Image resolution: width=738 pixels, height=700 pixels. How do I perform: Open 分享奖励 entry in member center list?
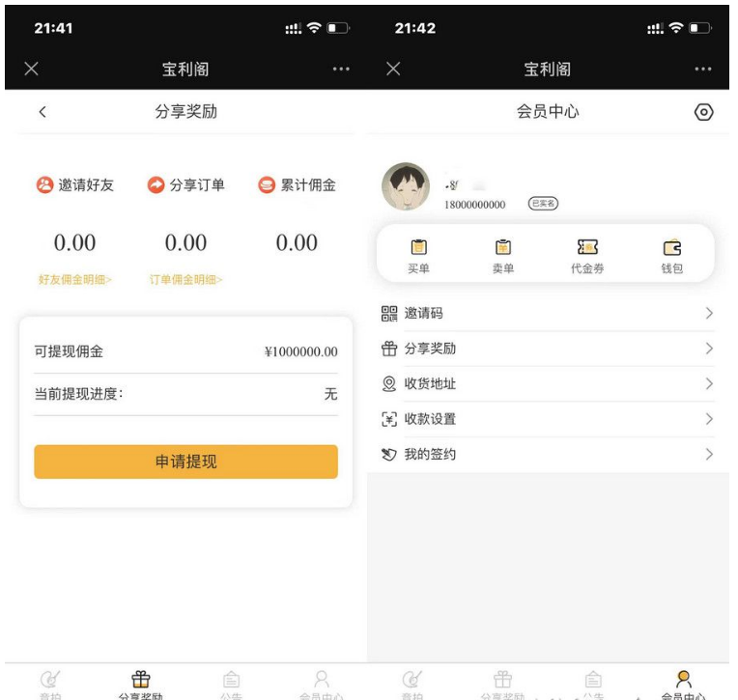(430, 349)
